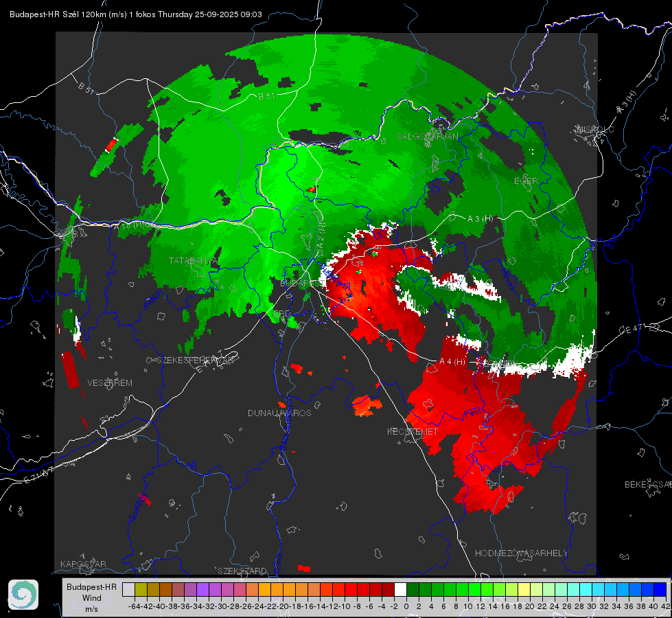672x618 pixels.
Task: Select the dark green swatch right of 0
Action: click(413, 589)
